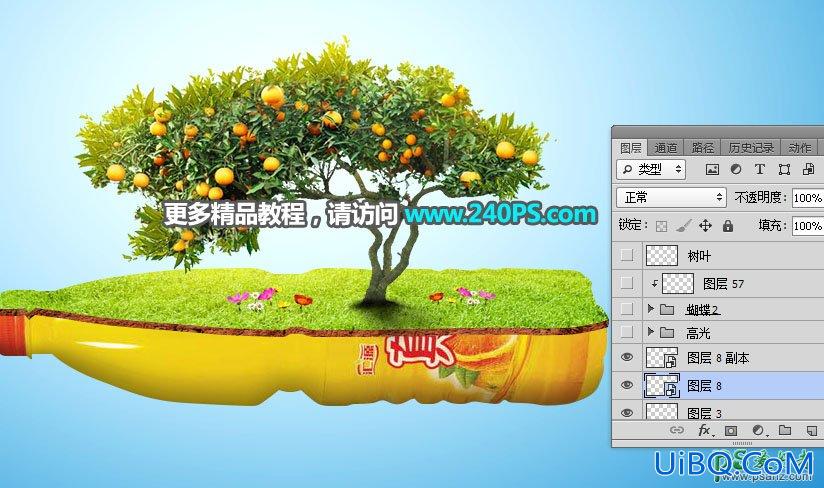Screen dimensions: 824x488
Task: Filter layers by adjustment layer icon
Action: 736,170
